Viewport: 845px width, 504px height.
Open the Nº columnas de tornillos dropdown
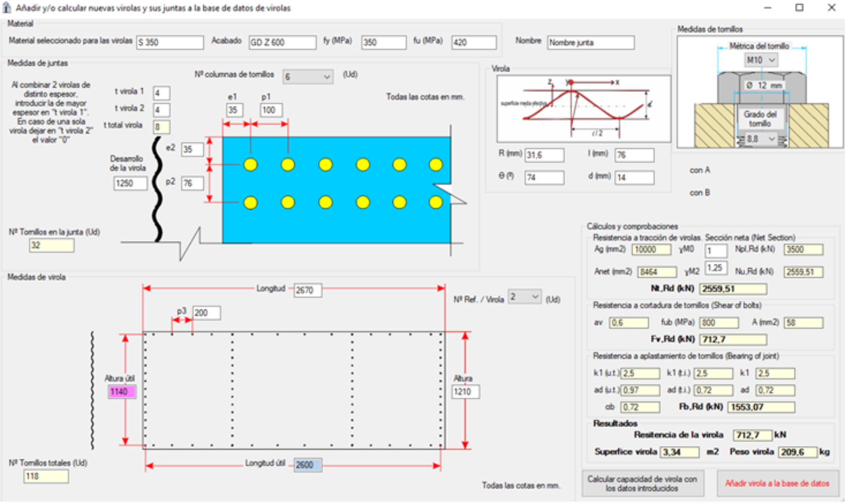pos(308,77)
